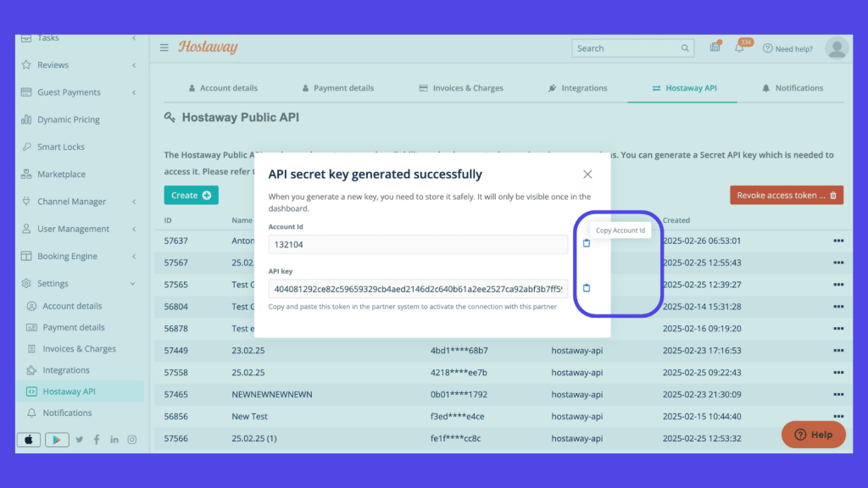868x488 pixels.
Task: Expand the Tasks sidebar chevron
Action: (134, 38)
